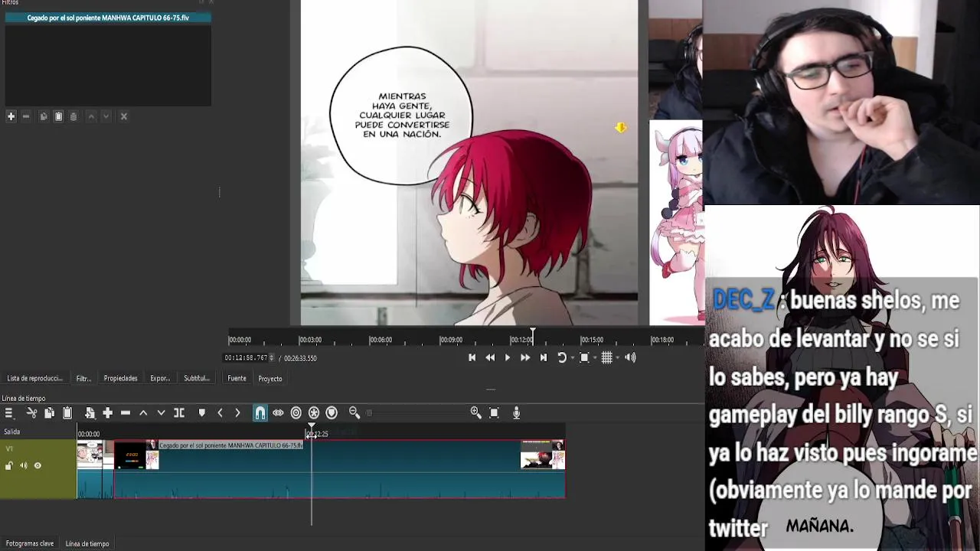Move filter down in Filtros panel
This screenshot has height=551, width=980.
tap(106, 116)
